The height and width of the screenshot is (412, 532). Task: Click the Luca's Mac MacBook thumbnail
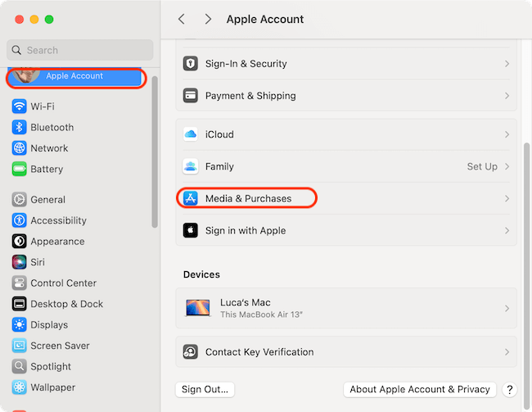197,308
